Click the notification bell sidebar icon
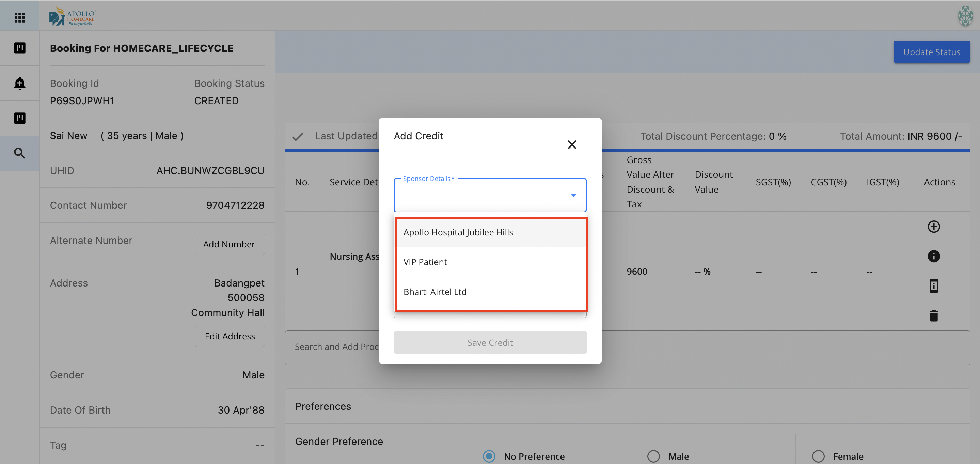Screen dimensions: 980x464 (19, 83)
